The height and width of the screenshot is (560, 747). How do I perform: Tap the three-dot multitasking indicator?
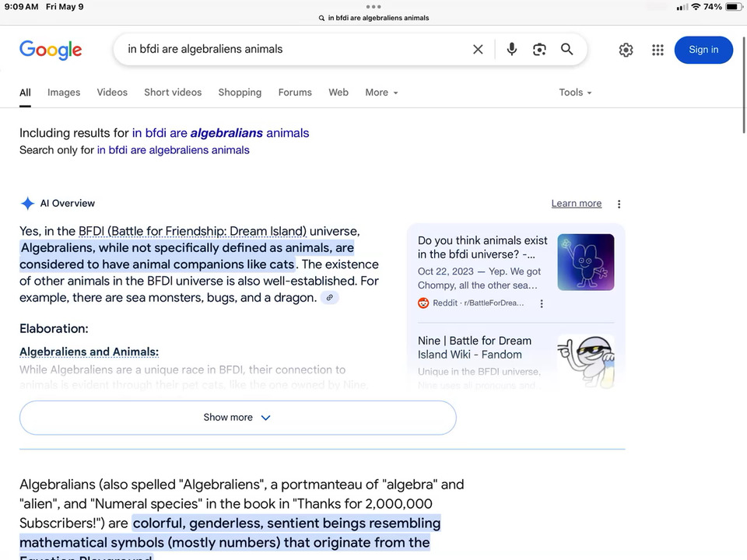pos(373,7)
